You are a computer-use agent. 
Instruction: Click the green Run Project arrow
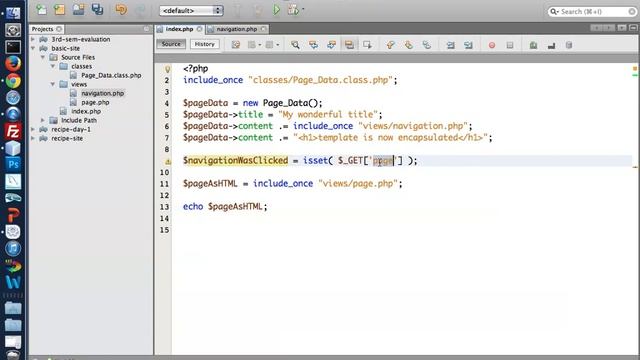point(276,10)
